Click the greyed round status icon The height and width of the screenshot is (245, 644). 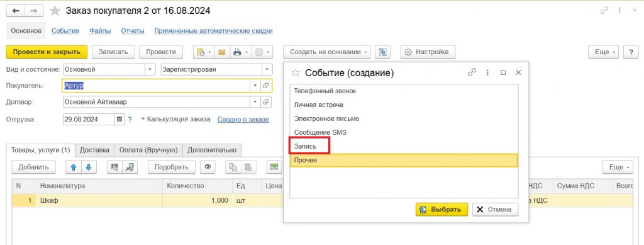click(258, 52)
